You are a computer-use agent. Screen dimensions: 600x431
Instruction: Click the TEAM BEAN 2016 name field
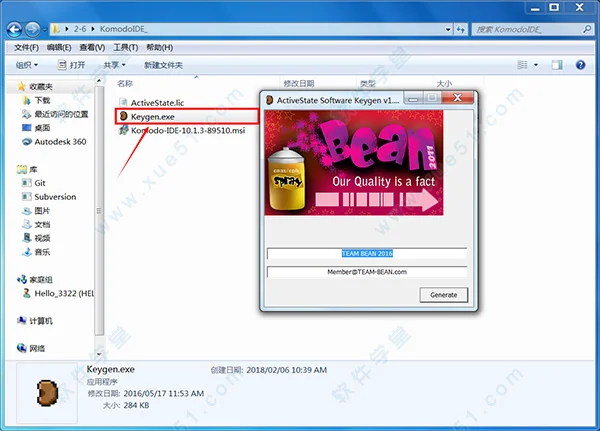367,253
